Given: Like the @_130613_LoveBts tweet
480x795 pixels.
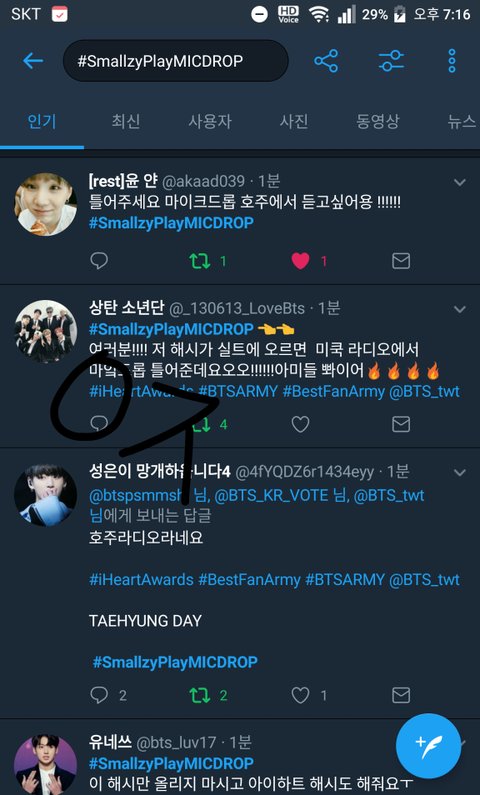Looking at the screenshot, I should pyautogui.click(x=300, y=424).
